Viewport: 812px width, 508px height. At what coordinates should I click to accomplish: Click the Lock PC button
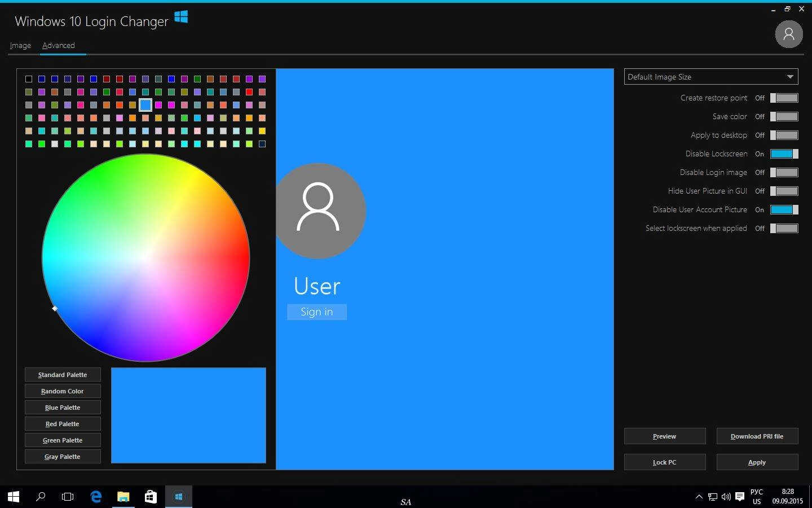pos(665,462)
